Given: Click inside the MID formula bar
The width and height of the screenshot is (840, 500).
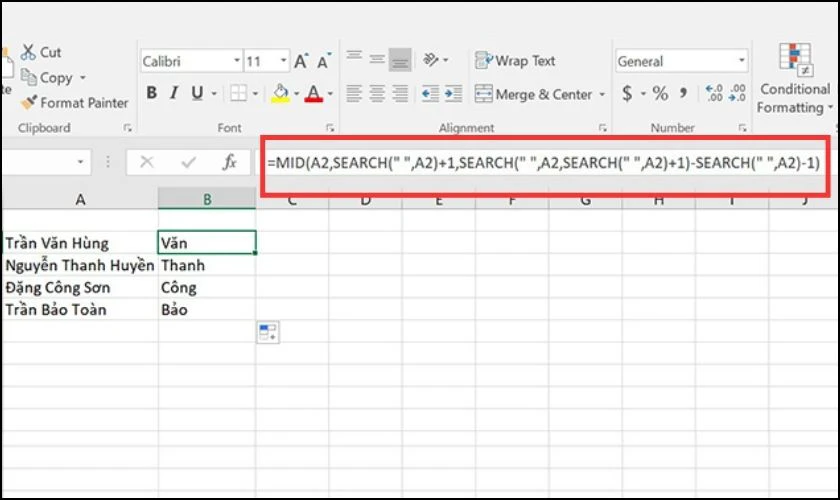Looking at the screenshot, I should point(544,163).
